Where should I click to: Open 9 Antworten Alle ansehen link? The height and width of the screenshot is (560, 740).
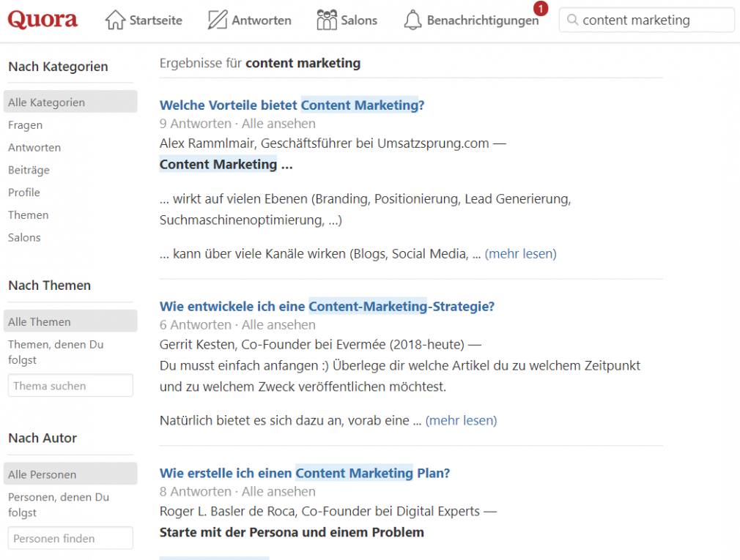click(x=238, y=124)
